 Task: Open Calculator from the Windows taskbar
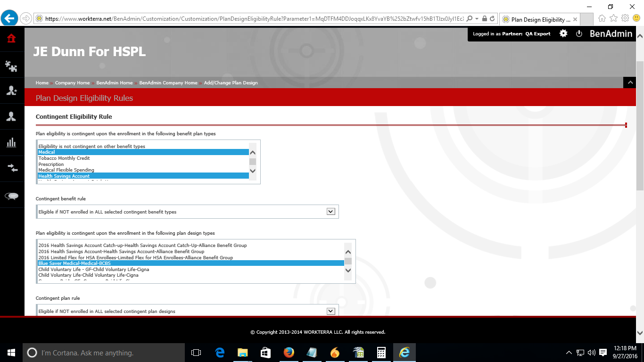381,353
